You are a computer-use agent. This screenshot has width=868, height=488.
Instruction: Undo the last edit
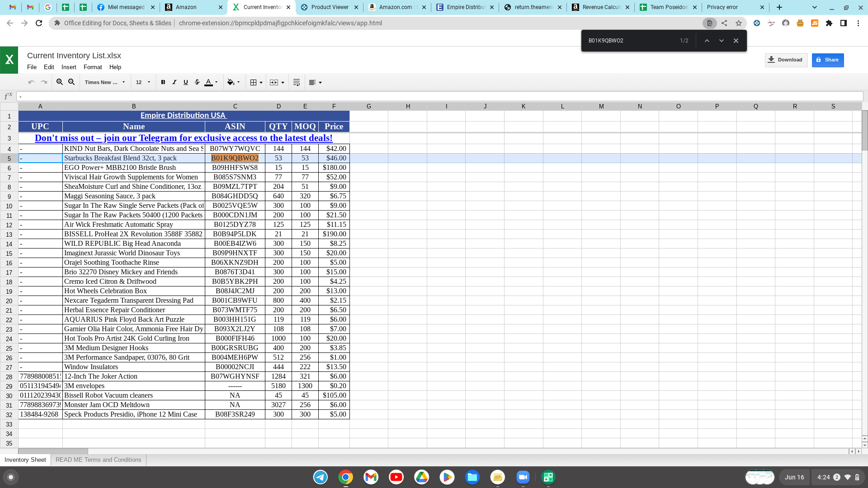[31, 82]
